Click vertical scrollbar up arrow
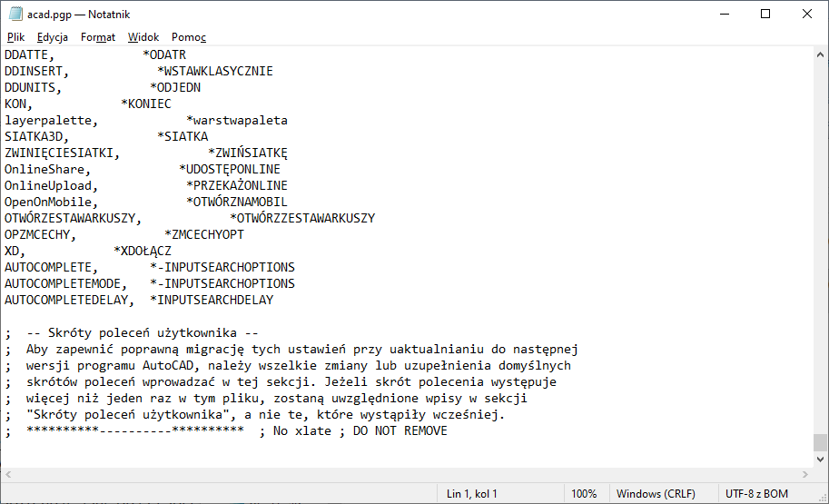 point(821,55)
